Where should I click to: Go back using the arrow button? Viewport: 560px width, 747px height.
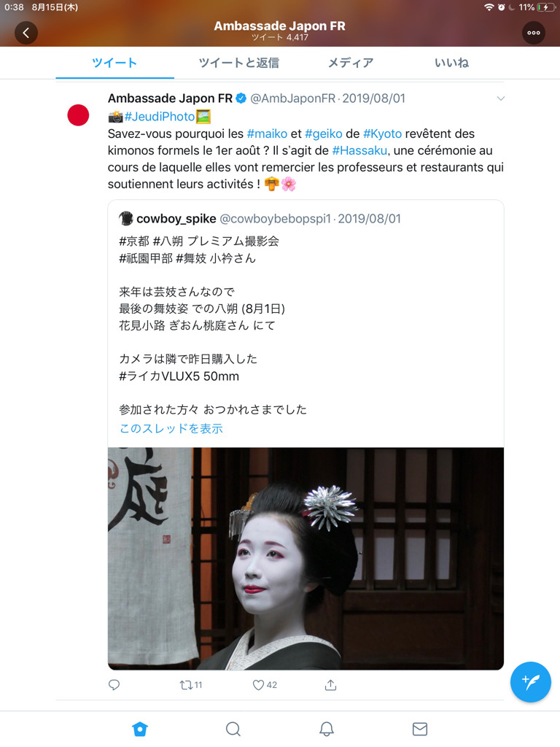(x=26, y=33)
